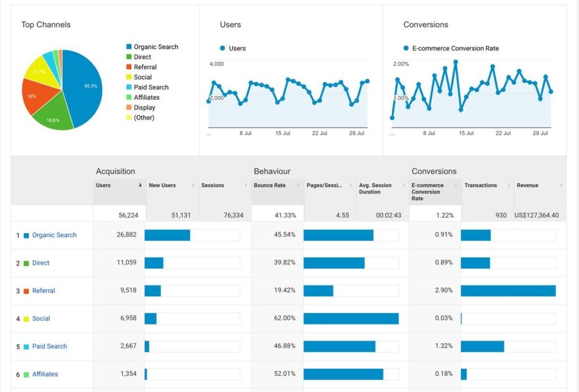The width and height of the screenshot is (579, 392).
Task: Click the Organic Search legend color square
Action: click(x=129, y=47)
